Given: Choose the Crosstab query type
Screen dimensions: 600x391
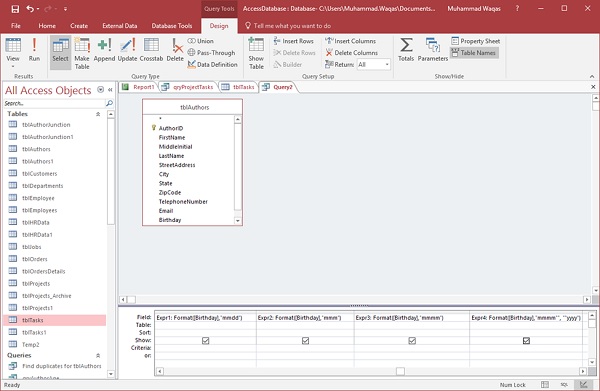Looking at the screenshot, I should pos(151,50).
